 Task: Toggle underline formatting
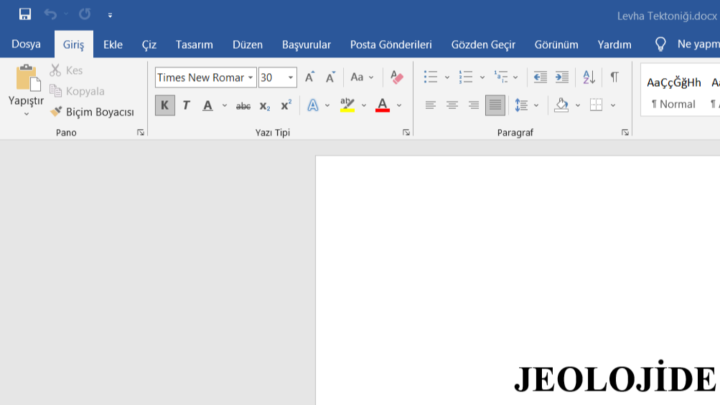[208, 106]
